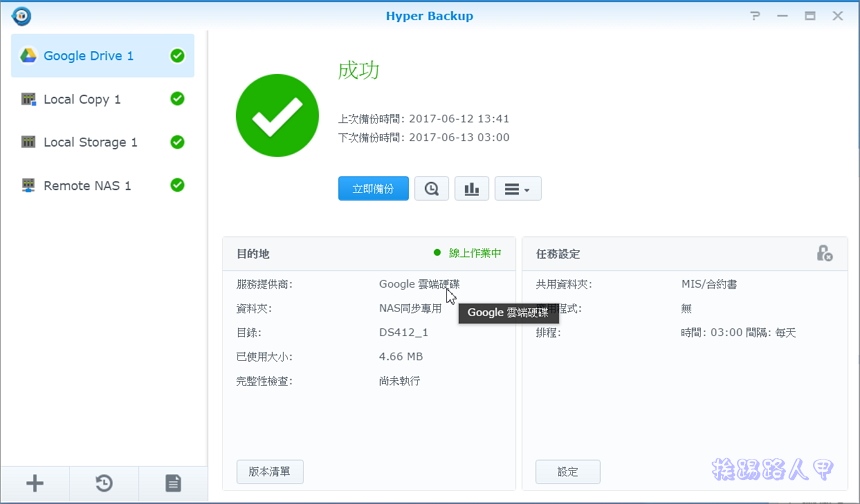Screen dimensions: 860x504
Task: Click Remote NAS 1 green status check
Action: click(x=177, y=185)
